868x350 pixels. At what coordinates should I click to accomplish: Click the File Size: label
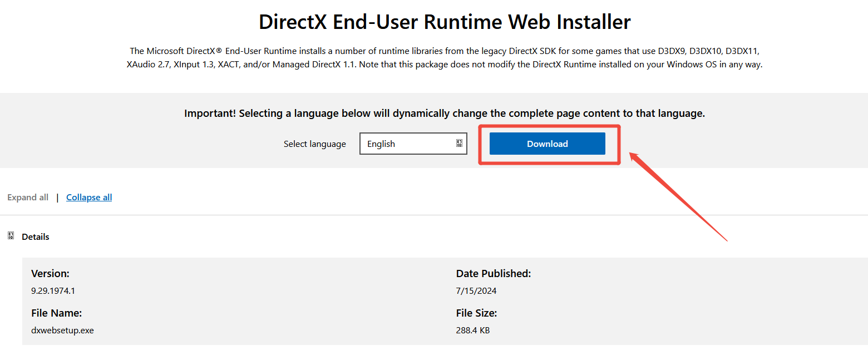click(x=476, y=313)
